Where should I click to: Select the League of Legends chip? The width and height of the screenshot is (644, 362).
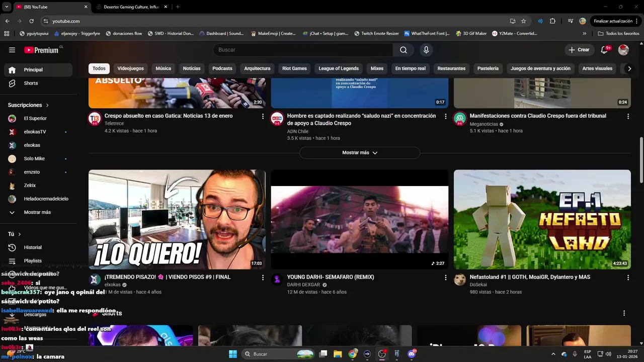click(339, 68)
